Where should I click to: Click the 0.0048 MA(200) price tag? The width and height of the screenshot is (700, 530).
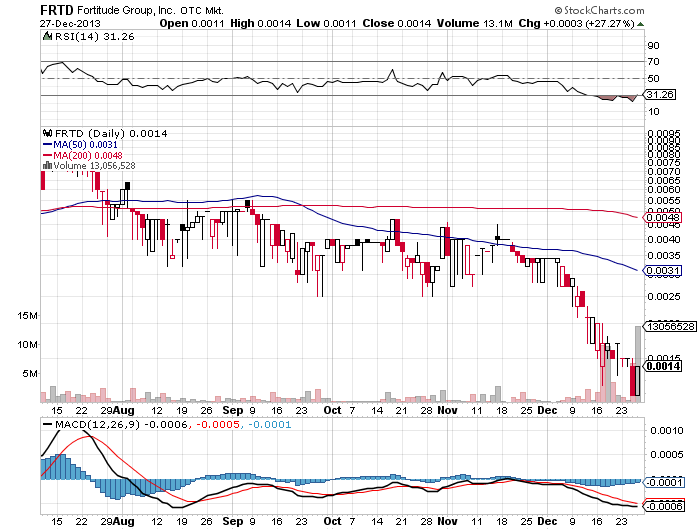click(662, 218)
